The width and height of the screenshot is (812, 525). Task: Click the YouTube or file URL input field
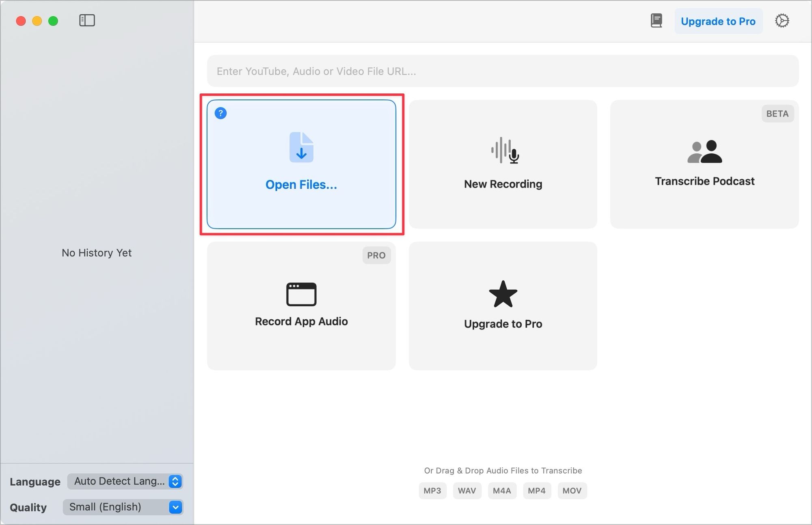503,71
